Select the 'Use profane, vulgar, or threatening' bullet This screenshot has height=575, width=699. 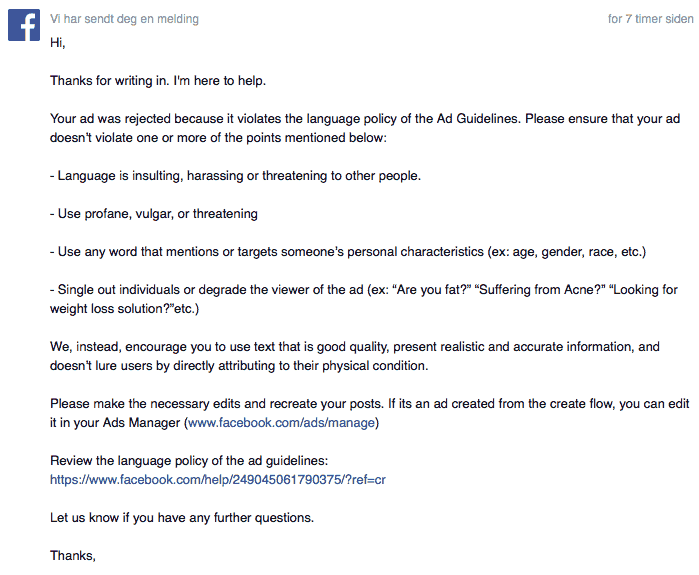pos(154,213)
